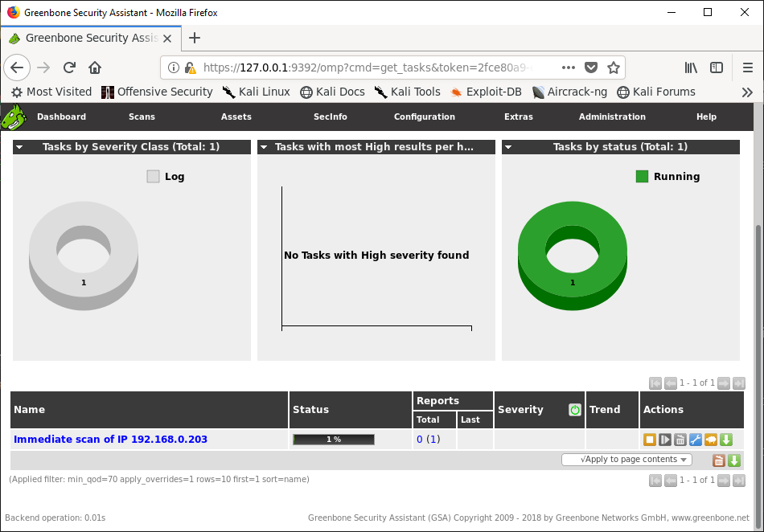Export page contents with bulk download icon
This screenshot has height=532, width=764.
click(x=734, y=460)
